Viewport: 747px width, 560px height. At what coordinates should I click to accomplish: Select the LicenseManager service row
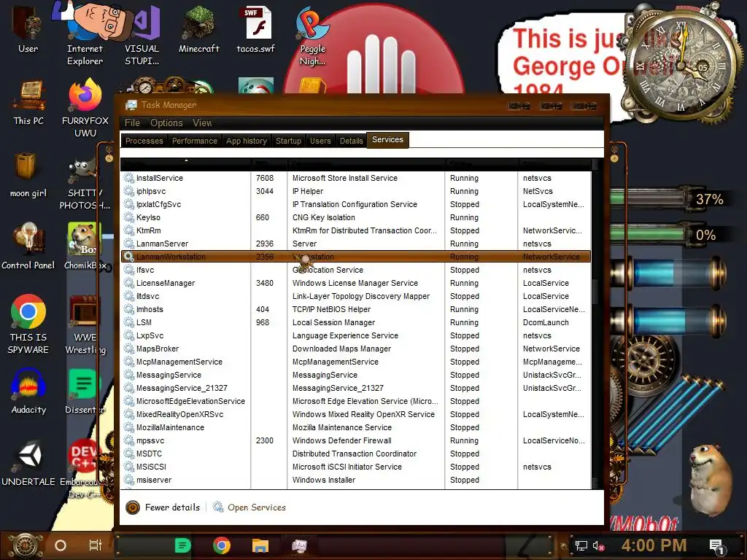click(356, 284)
